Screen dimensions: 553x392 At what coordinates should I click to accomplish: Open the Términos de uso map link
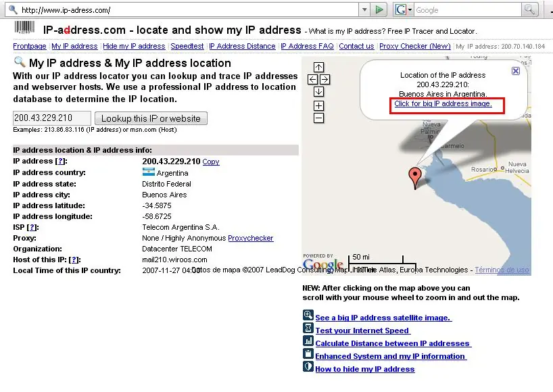[502, 270]
